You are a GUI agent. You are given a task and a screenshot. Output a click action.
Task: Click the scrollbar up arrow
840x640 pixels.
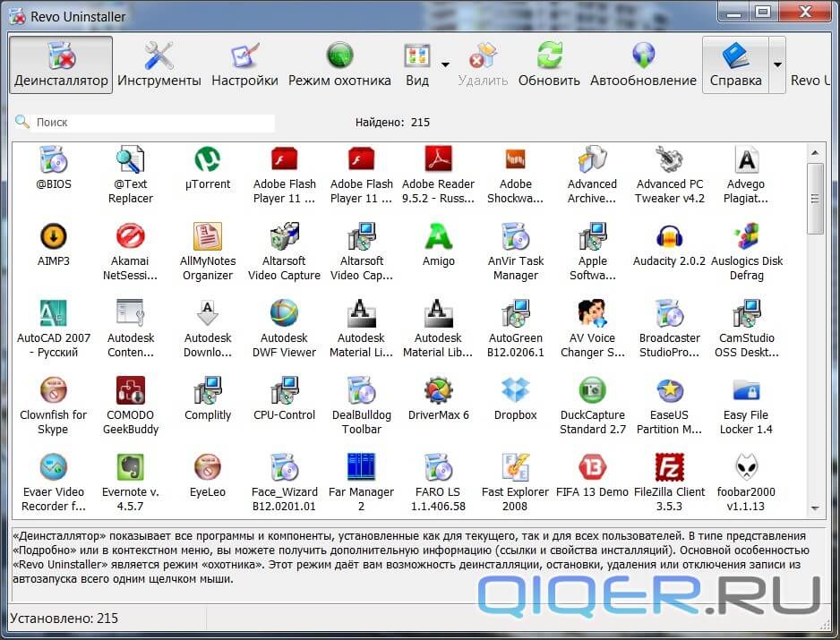[815, 153]
